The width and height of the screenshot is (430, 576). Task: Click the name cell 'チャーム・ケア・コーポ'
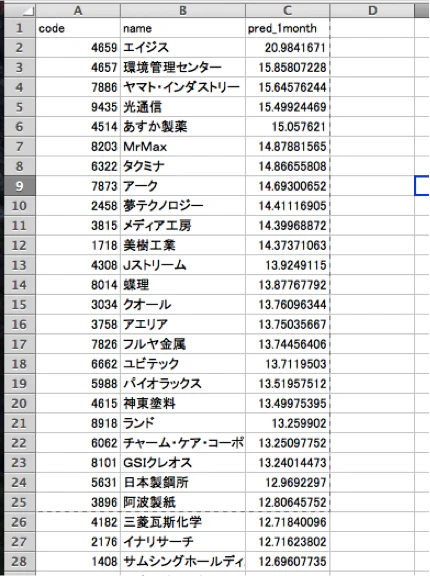(183, 443)
